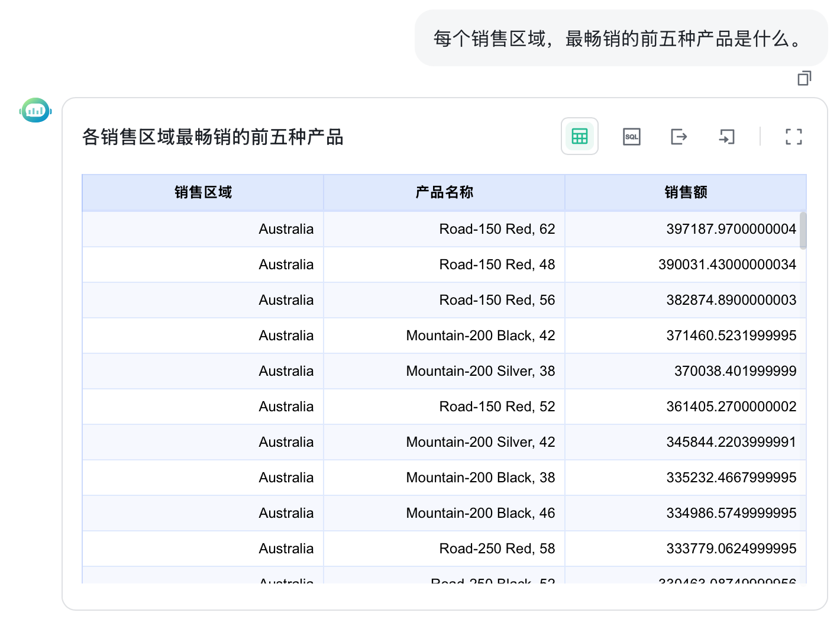The image size is (840, 619).
Task: Click the card title 各销售区域最畅销的前五种产品
Action: (213, 137)
